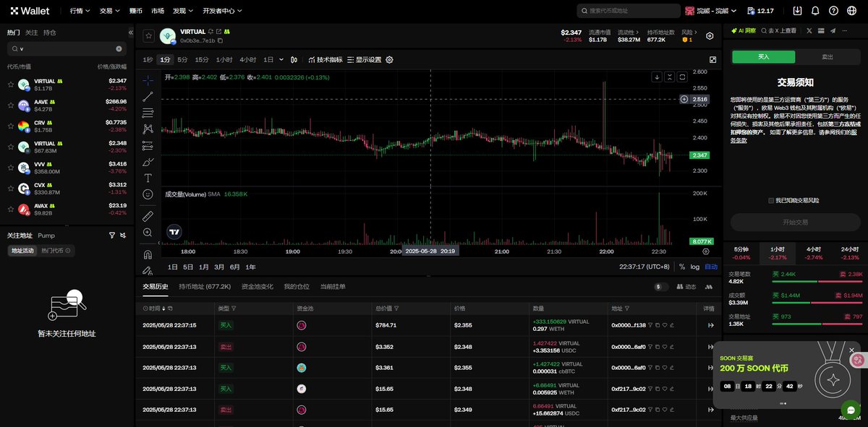Viewport: 868px width, 427px height.
Task: Open token settings hexagon icon
Action: click(710, 36)
